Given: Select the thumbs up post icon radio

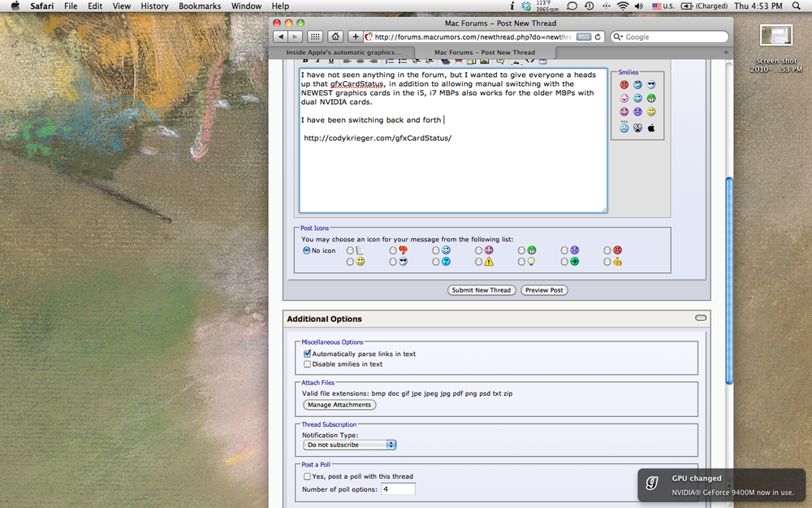Looking at the screenshot, I should point(607,263).
